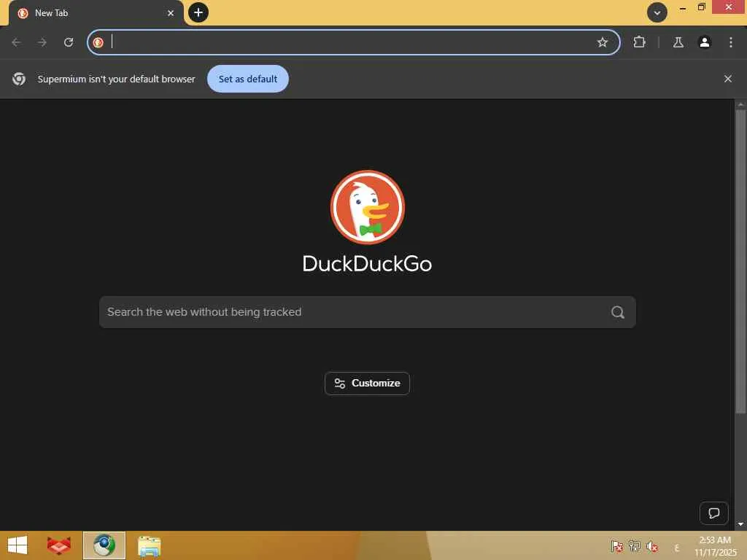747x560 pixels.
Task: Open the three-dot browser menu
Action: coord(730,42)
